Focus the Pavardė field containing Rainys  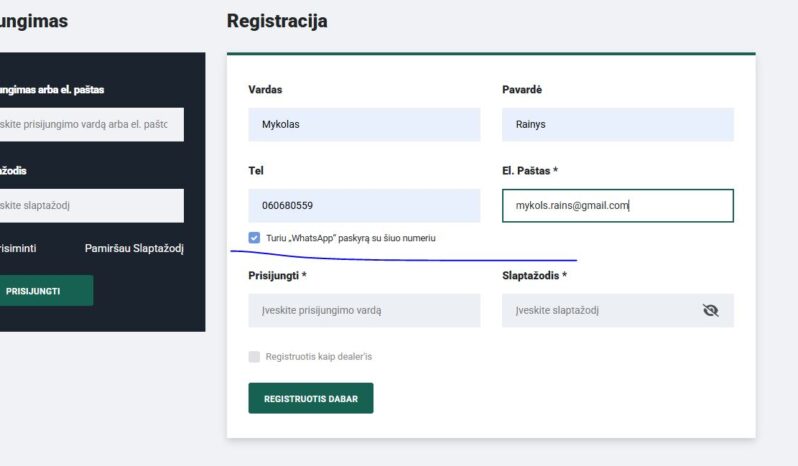(x=617, y=125)
